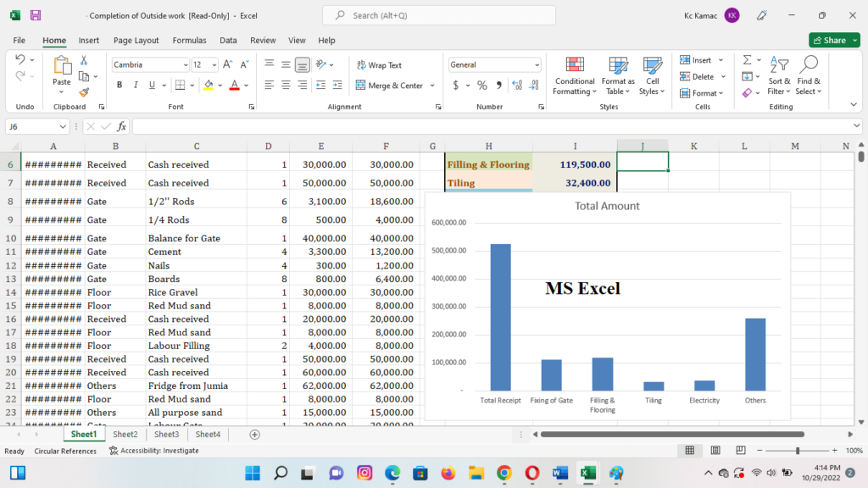Image resolution: width=868 pixels, height=488 pixels.
Task: Click the Cut scissors icon
Action: point(84,60)
